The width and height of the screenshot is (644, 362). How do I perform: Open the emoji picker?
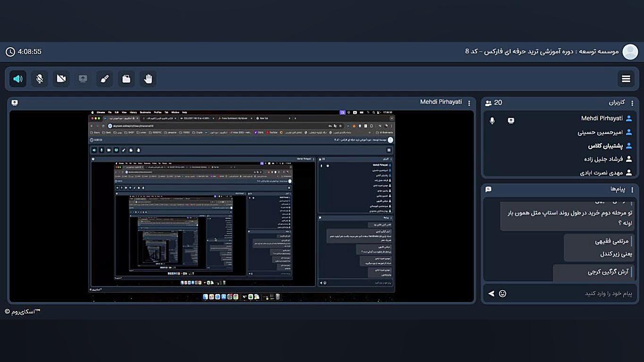point(503,294)
